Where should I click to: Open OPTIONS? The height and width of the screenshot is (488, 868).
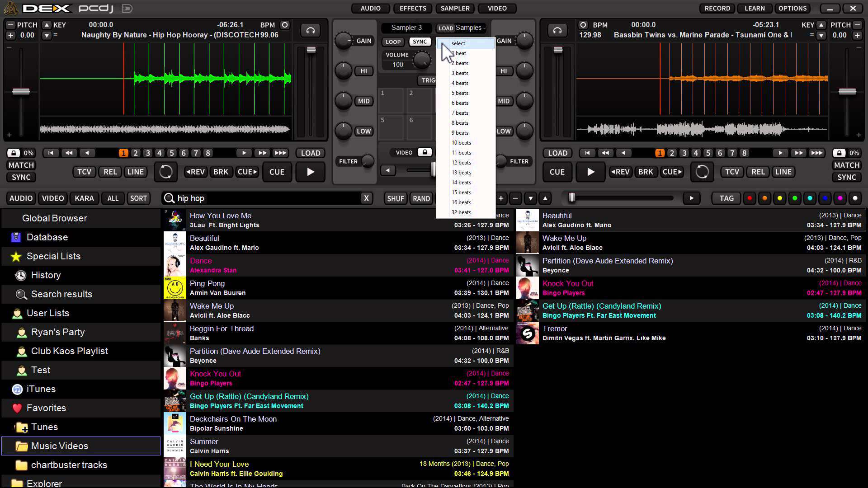click(793, 8)
